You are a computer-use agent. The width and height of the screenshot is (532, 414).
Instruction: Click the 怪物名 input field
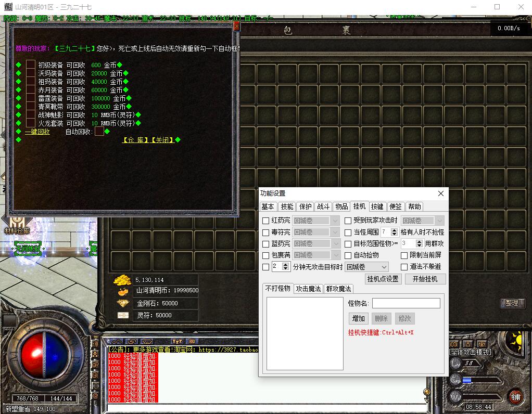coord(406,303)
